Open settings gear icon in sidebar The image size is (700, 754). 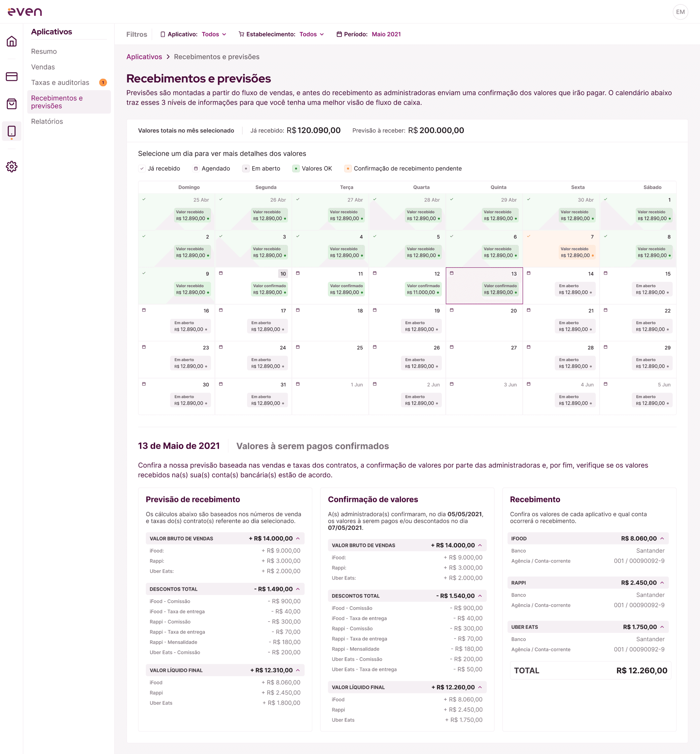pos(12,166)
